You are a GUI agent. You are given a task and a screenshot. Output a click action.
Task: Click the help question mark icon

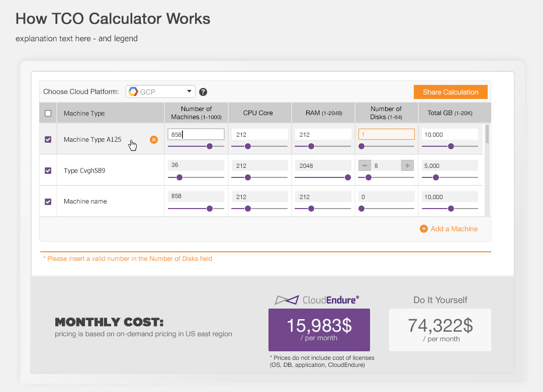(203, 92)
